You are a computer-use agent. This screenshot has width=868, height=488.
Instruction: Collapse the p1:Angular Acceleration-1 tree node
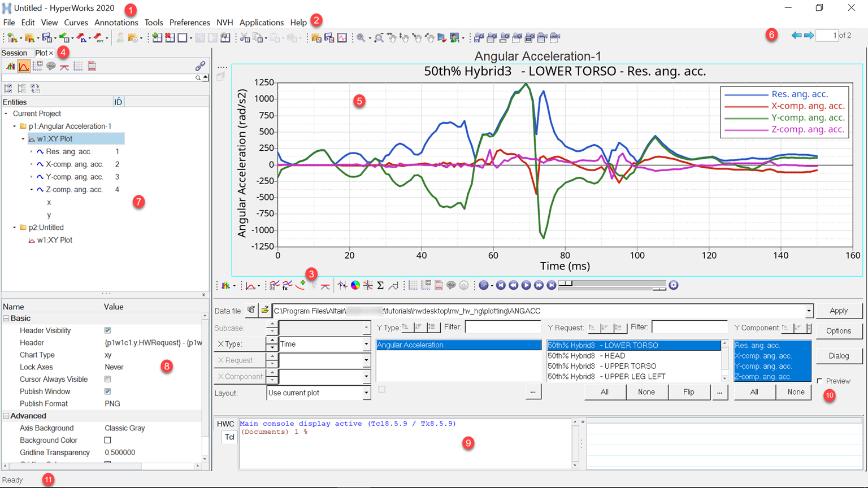15,127
